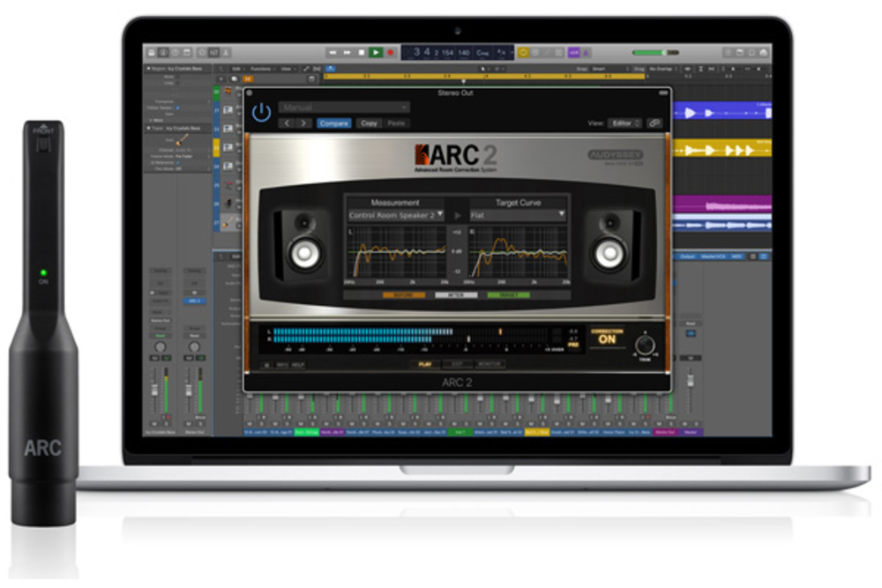Click the green Play transport button
882x588 pixels.
[x=376, y=52]
